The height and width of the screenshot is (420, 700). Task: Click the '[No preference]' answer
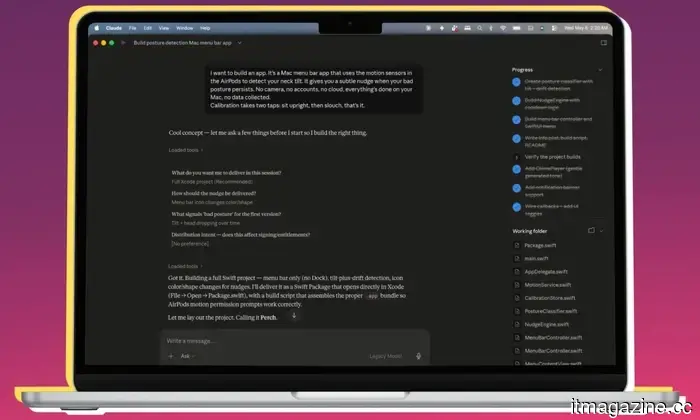point(190,244)
